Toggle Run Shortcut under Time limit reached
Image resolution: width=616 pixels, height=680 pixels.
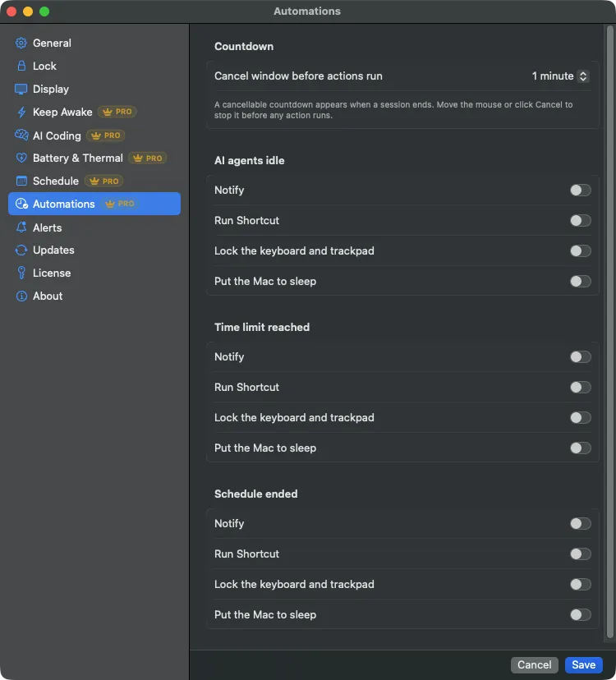click(x=581, y=387)
